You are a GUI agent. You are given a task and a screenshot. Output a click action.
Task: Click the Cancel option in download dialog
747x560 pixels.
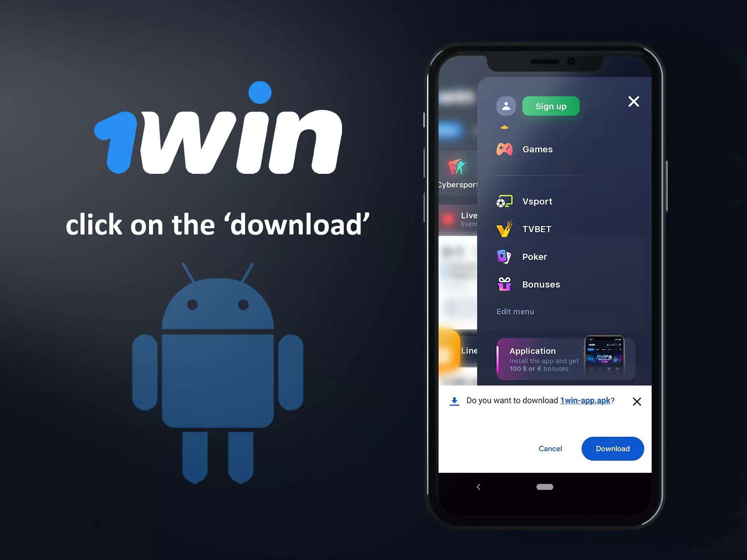point(551,448)
